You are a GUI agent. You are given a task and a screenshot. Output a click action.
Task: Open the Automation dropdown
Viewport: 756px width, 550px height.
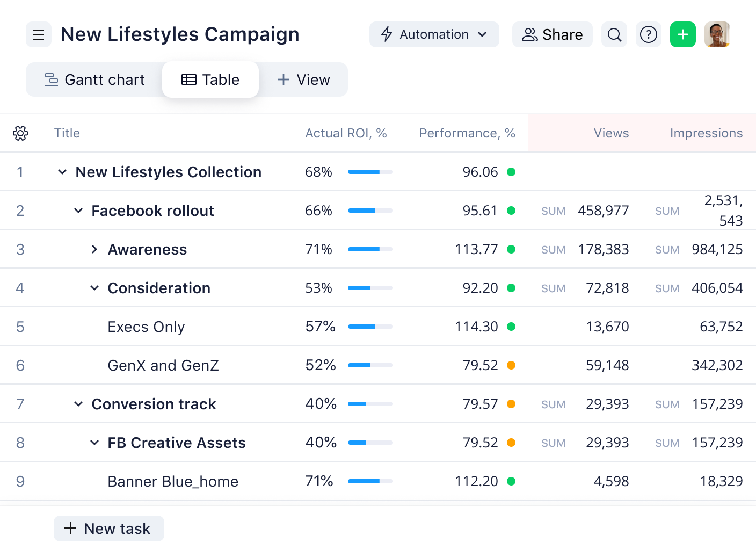(x=434, y=35)
